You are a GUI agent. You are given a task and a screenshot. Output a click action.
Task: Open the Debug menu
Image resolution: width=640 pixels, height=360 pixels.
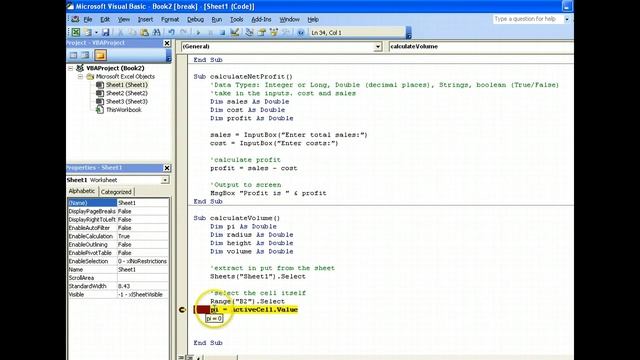pyautogui.click(x=195, y=19)
